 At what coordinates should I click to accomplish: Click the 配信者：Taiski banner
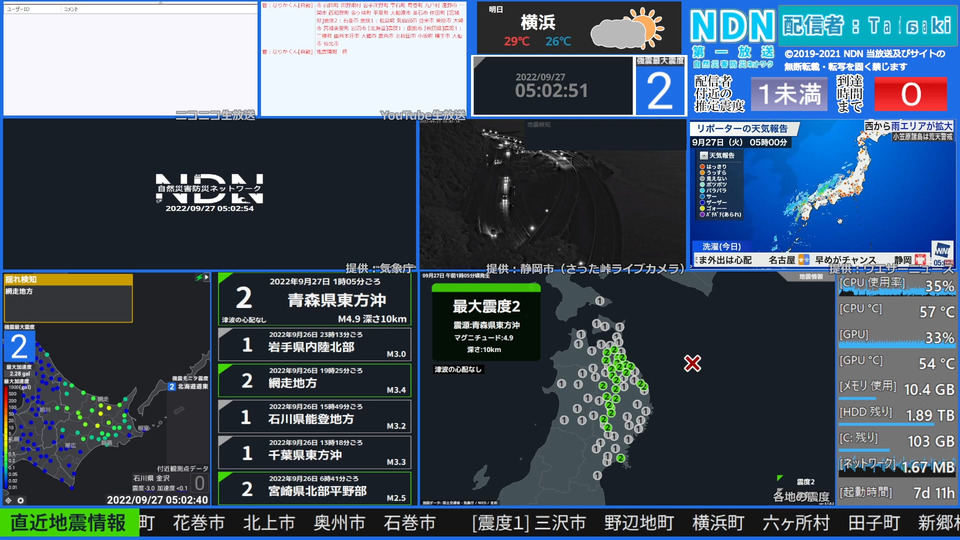[867, 26]
